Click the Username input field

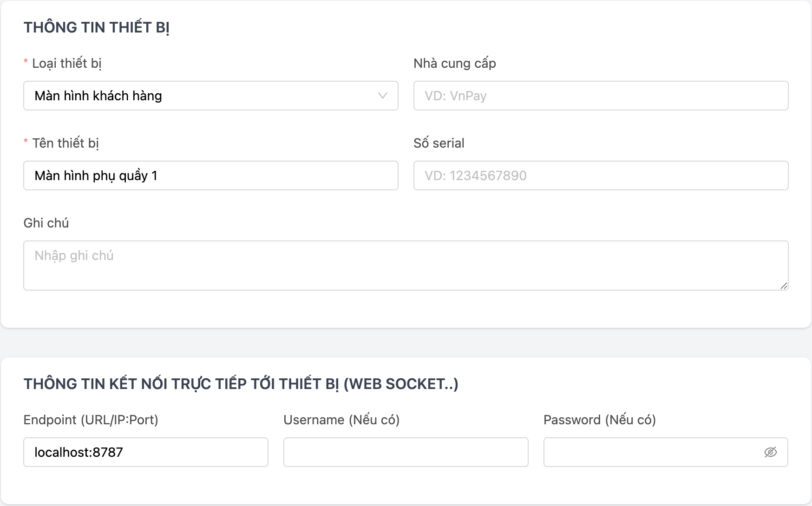[406, 452]
